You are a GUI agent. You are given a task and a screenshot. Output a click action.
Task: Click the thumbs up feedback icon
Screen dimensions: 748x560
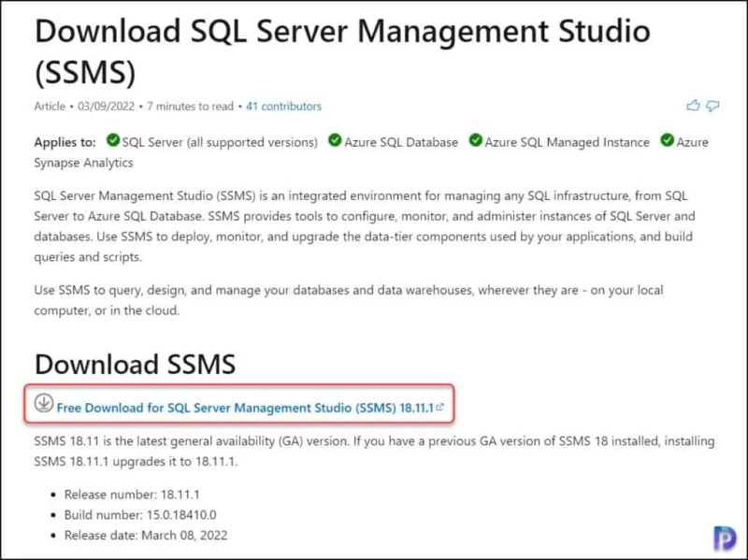[x=692, y=106]
